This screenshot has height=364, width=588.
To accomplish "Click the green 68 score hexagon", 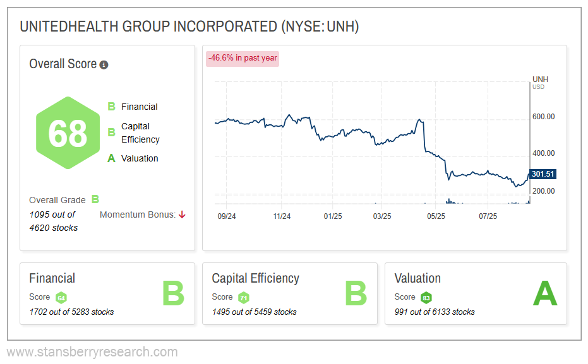I will coord(68,133).
